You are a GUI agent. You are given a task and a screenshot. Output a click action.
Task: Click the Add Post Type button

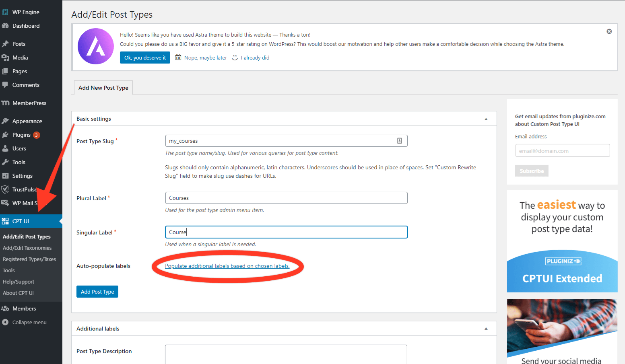click(97, 292)
